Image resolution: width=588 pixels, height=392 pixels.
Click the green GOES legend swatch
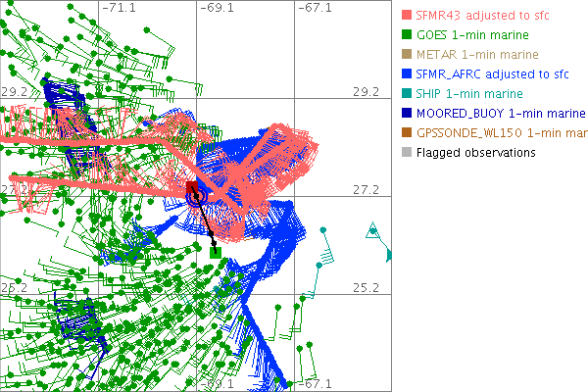(x=405, y=34)
